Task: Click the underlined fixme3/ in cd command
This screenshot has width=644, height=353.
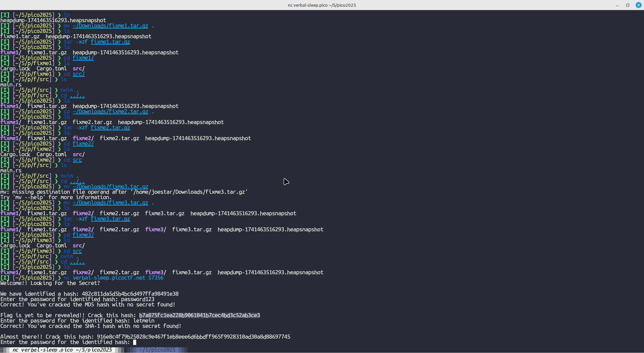Action: 83,235
